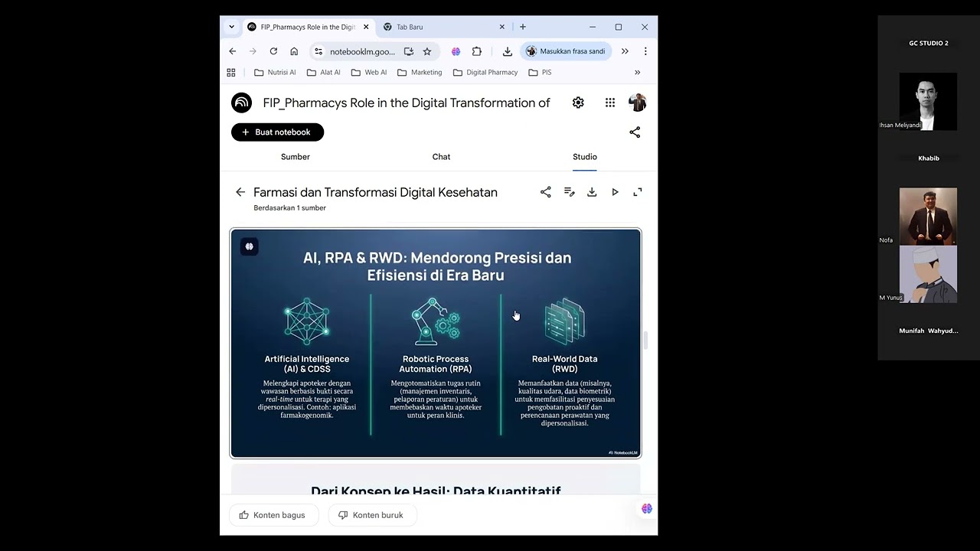The height and width of the screenshot is (551, 980).
Task: Play the slide presentation
Action: 615,192
